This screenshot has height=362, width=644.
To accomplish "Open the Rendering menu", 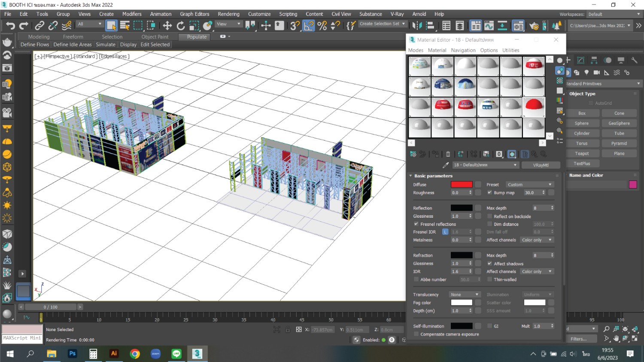I will 228,14.
